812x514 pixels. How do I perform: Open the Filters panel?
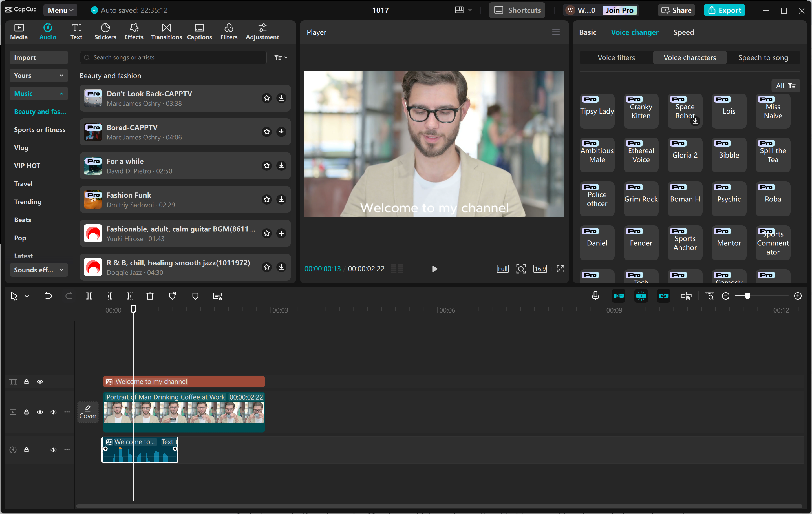pyautogui.click(x=229, y=32)
